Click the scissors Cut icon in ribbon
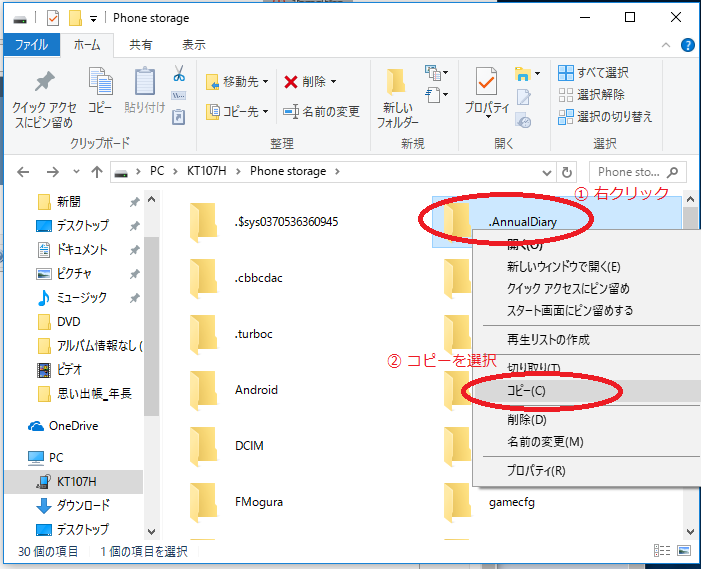This screenshot has height=569, width=701. point(179,74)
